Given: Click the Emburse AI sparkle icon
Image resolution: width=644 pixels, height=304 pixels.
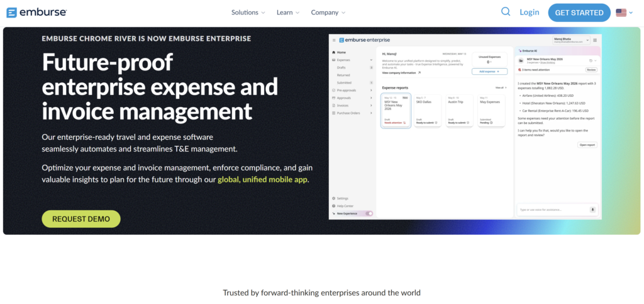Looking at the screenshot, I should [x=520, y=50].
